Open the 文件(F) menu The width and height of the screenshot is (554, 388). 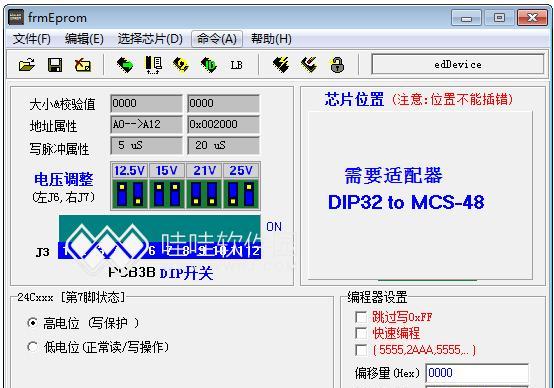(31, 39)
